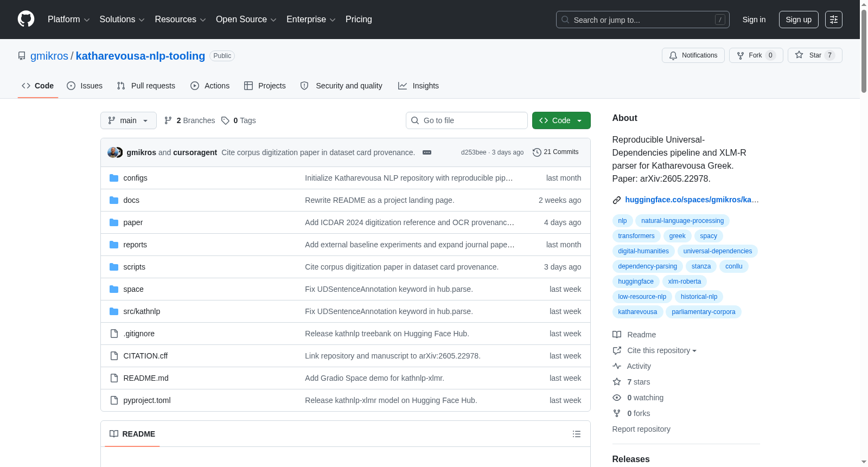Click the Search or jump to field

(x=643, y=20)
